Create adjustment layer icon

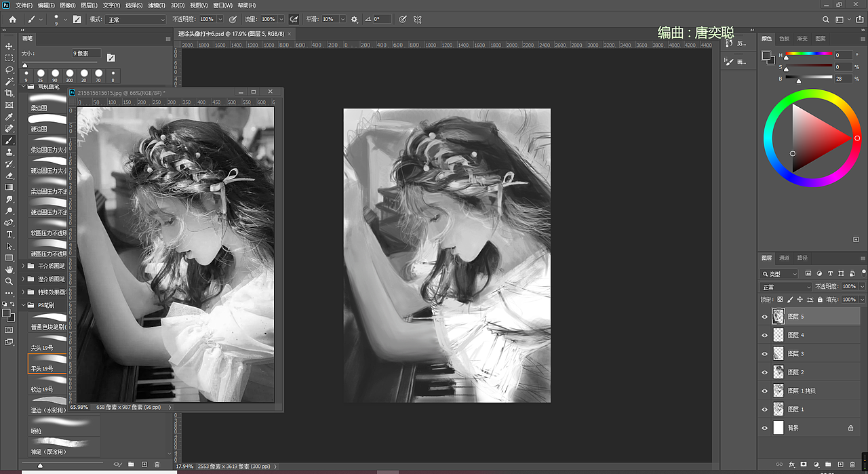(816, 465)
